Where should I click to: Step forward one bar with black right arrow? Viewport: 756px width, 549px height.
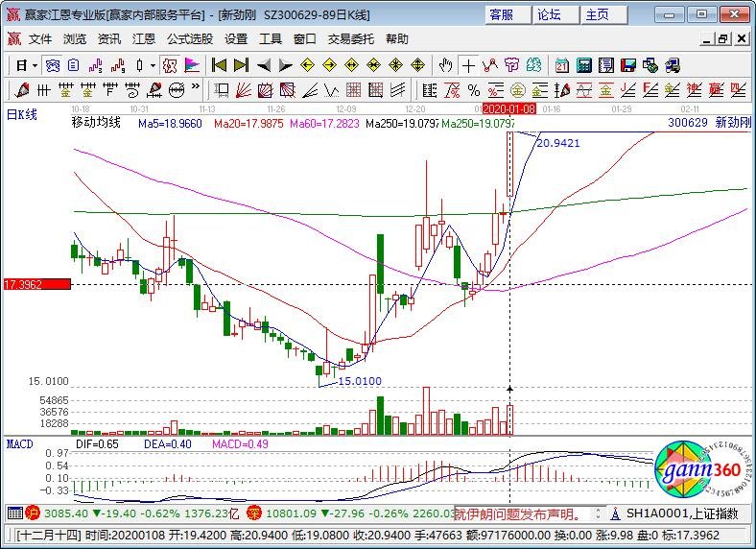(x=286, y=65)
